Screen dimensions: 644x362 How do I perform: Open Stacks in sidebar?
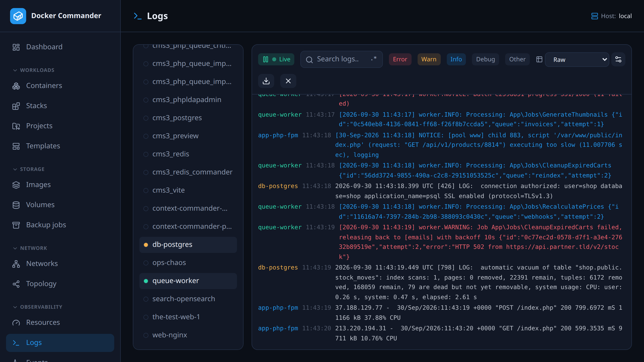(x=60, y=106)
